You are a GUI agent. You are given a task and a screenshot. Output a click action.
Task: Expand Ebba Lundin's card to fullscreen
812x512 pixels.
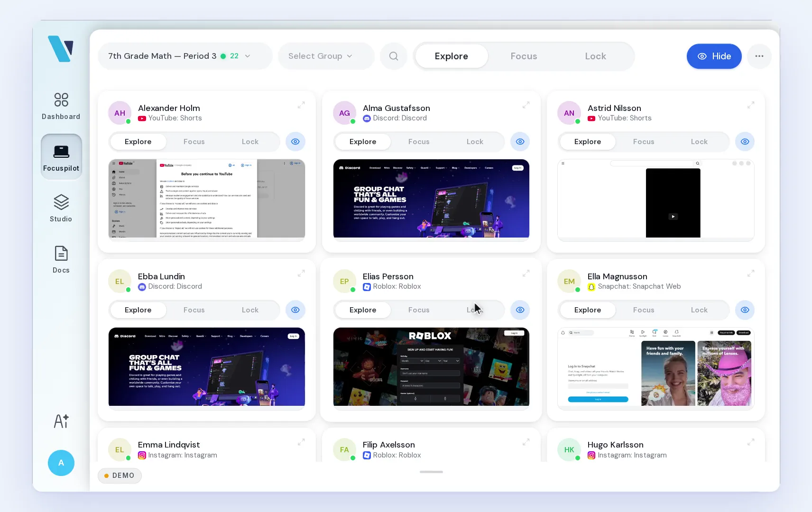click(x=301, y=274)
